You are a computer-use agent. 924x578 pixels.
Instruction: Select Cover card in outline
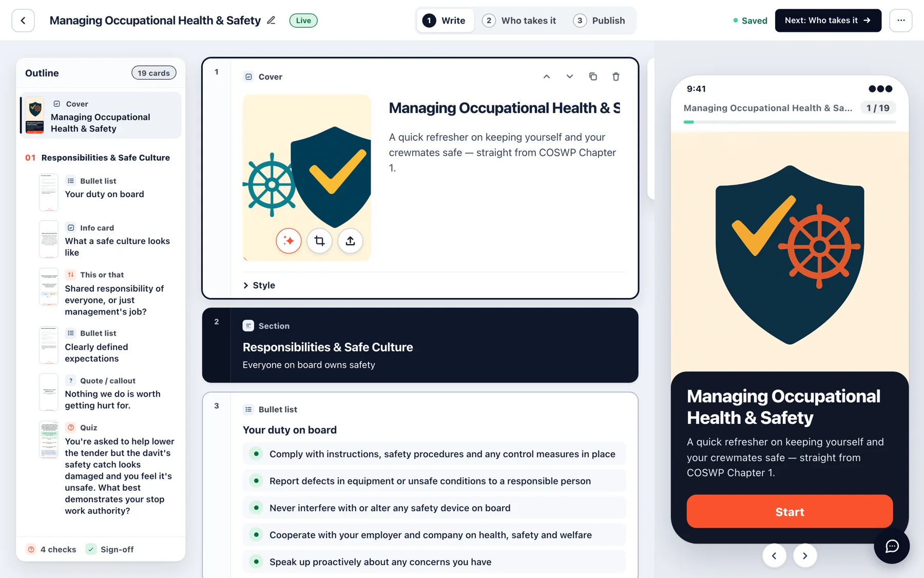tap(101, 116)
